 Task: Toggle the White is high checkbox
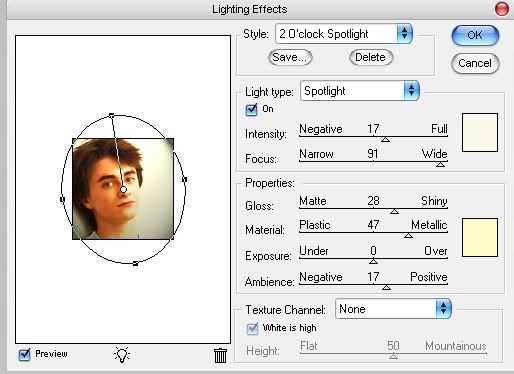pyautogui.click(x=252, y=329)
